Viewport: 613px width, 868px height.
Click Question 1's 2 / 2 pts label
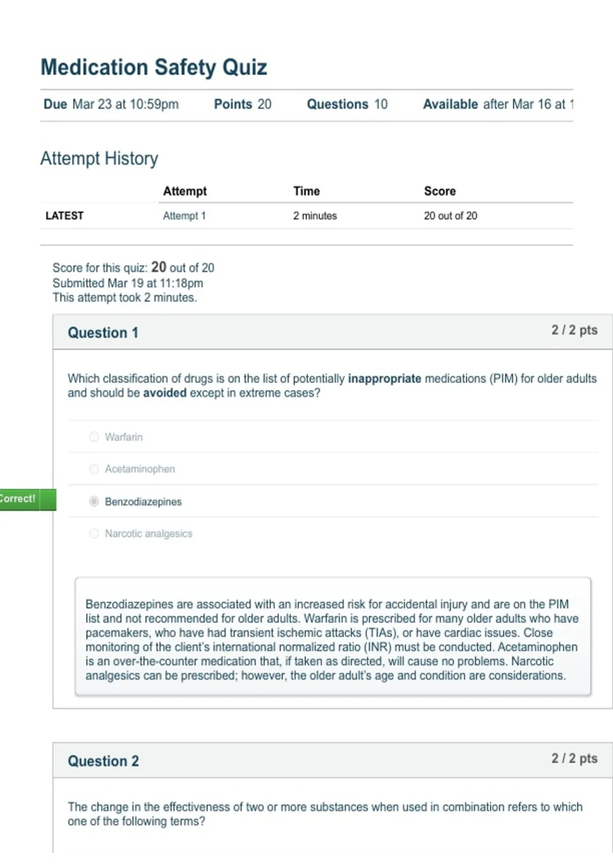point(574,330)
